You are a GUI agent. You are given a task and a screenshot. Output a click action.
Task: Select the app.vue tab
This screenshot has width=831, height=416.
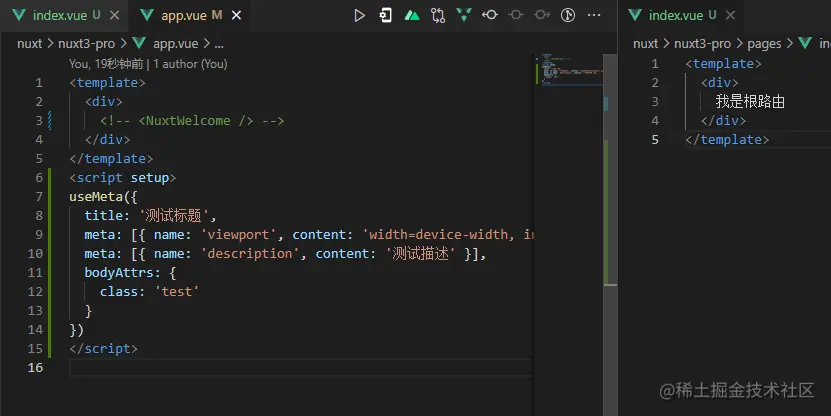pos(183,15)
